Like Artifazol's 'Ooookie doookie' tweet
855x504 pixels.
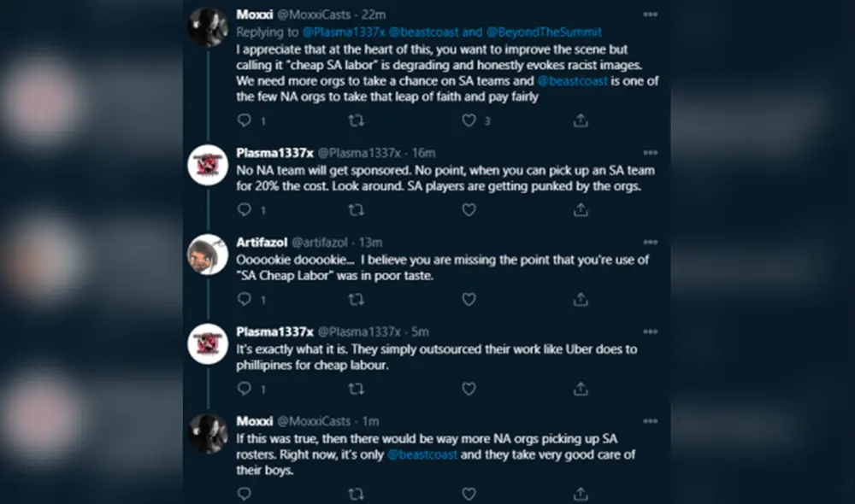469,299
